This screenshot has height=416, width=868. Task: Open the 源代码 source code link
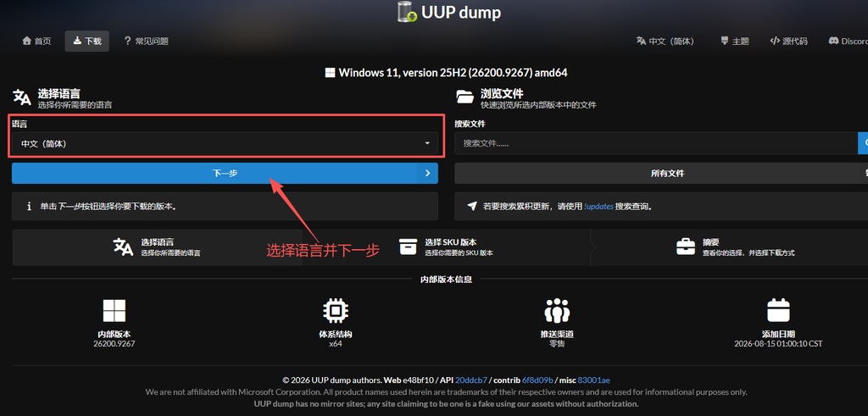789,41
